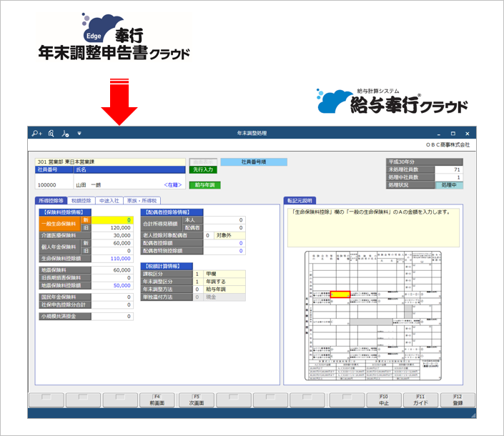This screenshot has width=504, height=436.
Task: Click the F4 前画面 function button
Action: click(157, 400)
